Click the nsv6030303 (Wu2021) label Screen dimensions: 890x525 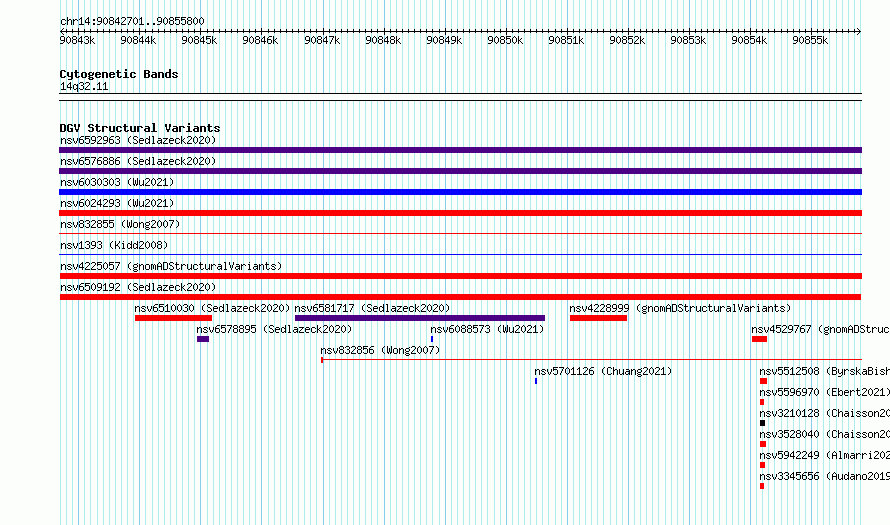[117, 182]
